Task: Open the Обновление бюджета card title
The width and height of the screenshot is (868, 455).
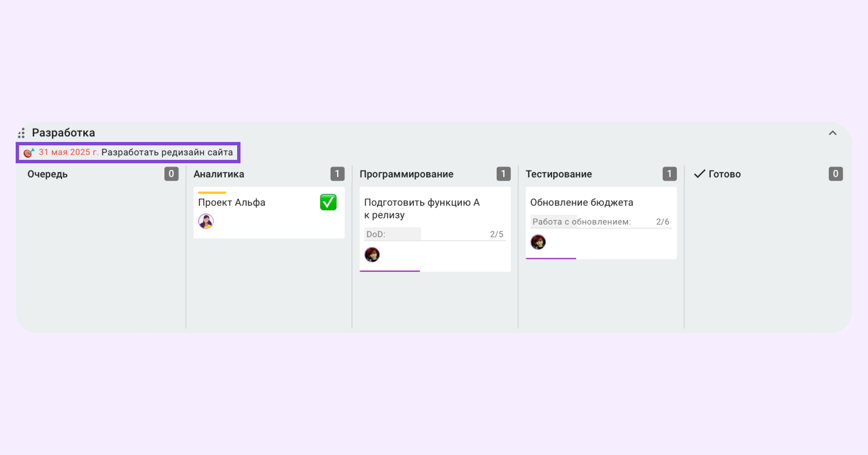Action: 582,202
